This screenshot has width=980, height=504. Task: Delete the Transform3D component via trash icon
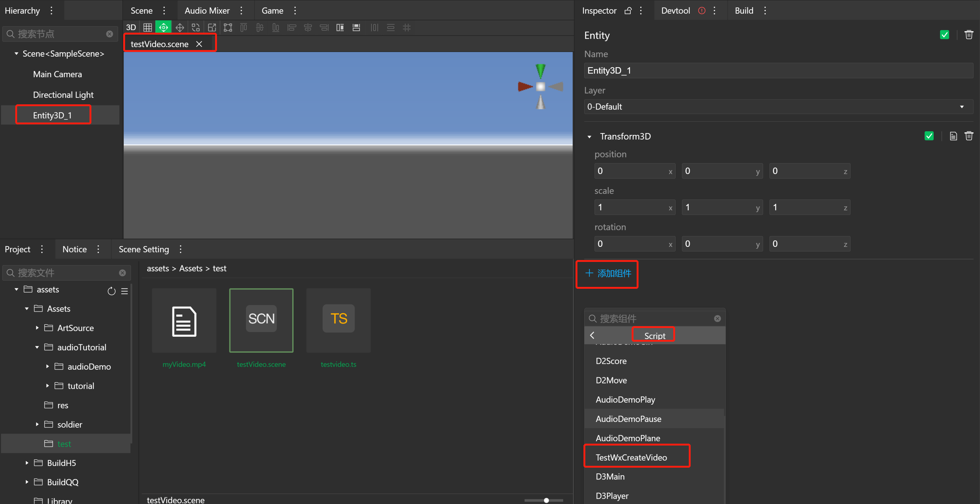[969, 136]
